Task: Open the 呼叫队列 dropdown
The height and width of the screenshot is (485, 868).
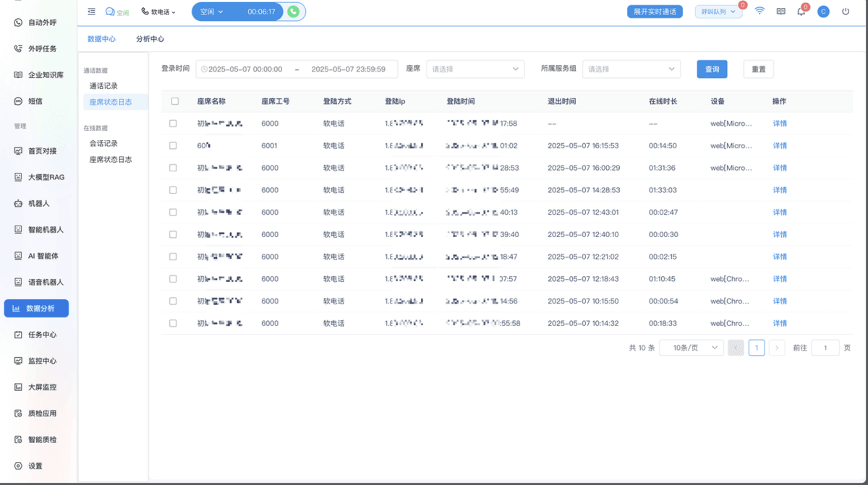Action: pyautogui.click(x=718, y=12)
